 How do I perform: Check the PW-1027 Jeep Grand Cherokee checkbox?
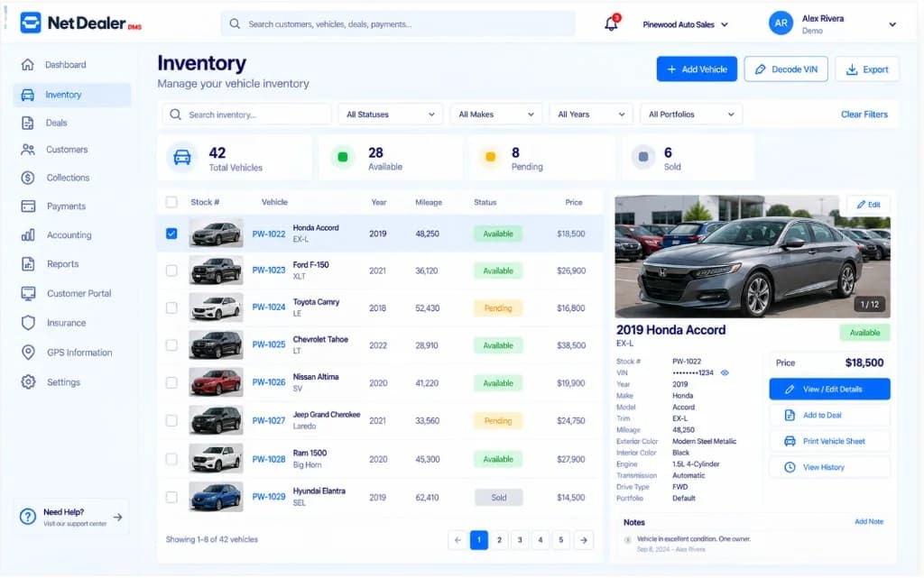point(171,420)
